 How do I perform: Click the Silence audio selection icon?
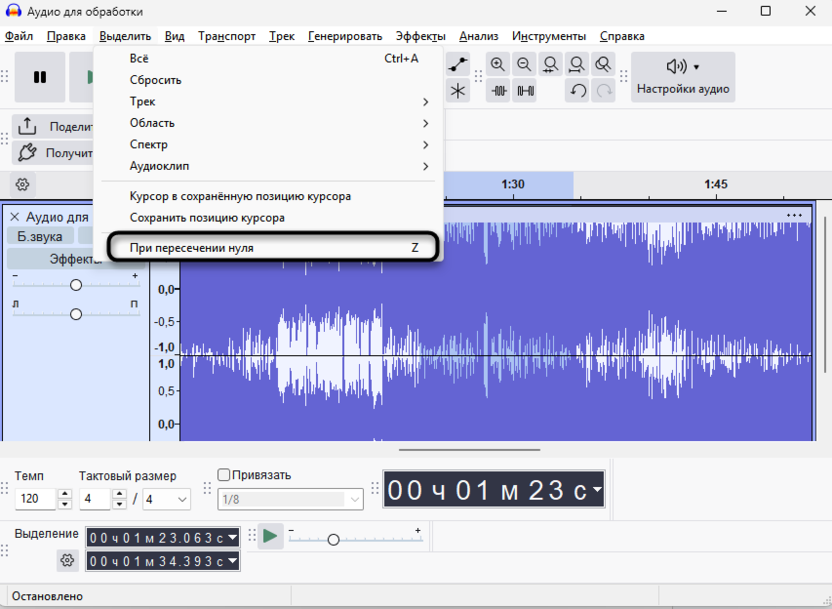[524, 91]
